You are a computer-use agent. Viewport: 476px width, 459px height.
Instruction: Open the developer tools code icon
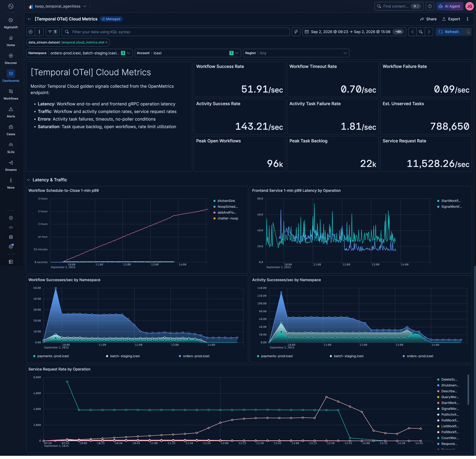click(11, 227)
